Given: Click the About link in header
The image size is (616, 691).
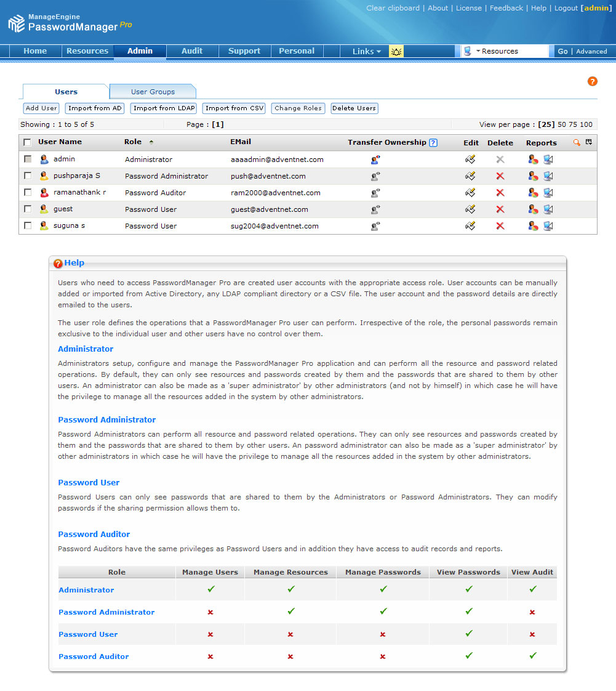Looking at the screenshot, I should 438,8.
